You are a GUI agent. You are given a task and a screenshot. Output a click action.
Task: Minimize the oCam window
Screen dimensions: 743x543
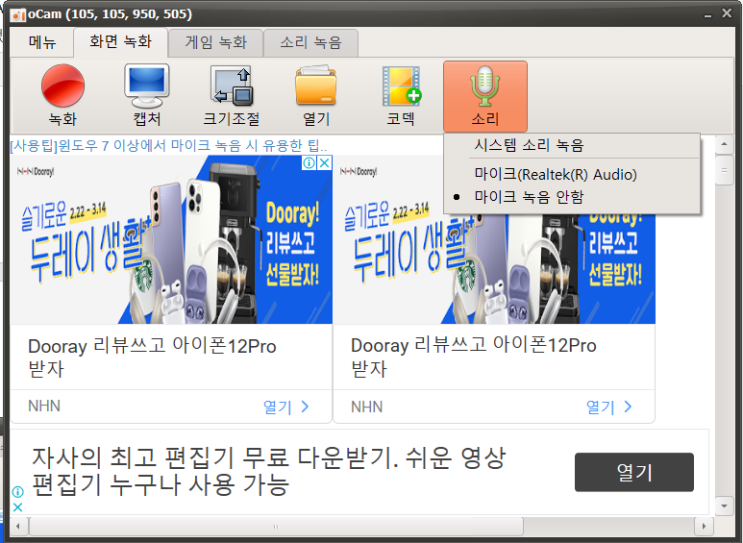coord(707,15)
